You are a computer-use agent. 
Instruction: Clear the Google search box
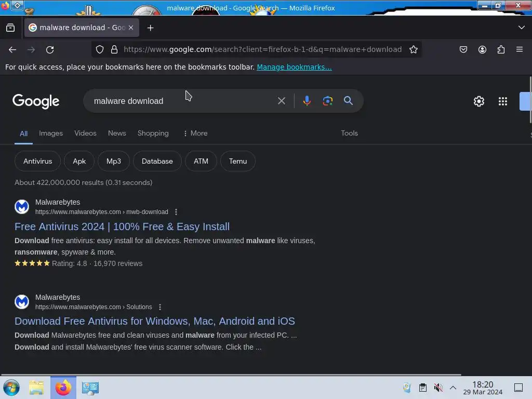[x=281, y=101]
